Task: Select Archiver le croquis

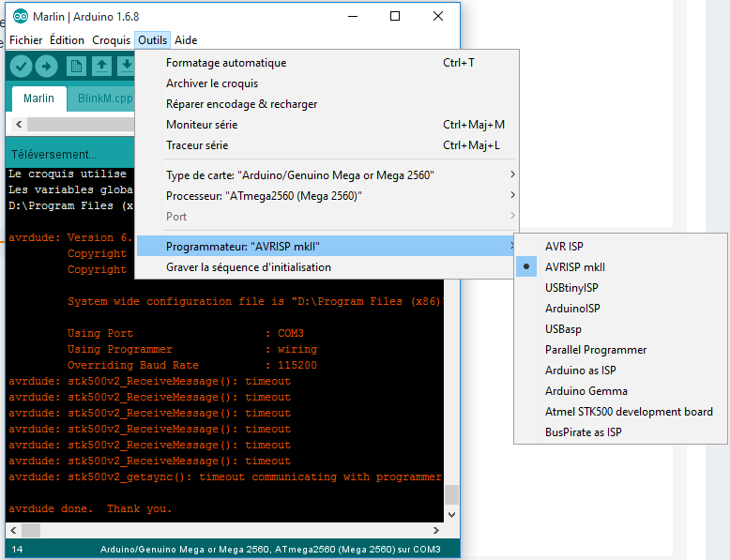Action: click(x=327, y=83)
